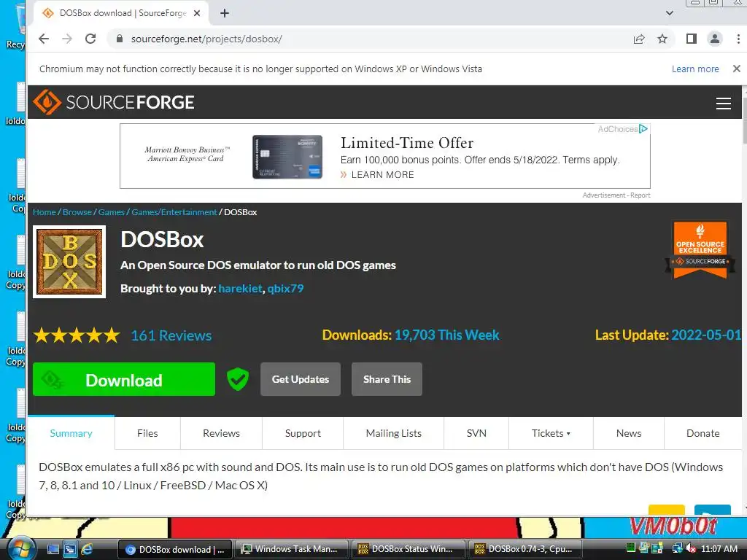Screen dimensions: 747x560
Task: Go to Home in the breadcrumb
Action: [44, 212]
